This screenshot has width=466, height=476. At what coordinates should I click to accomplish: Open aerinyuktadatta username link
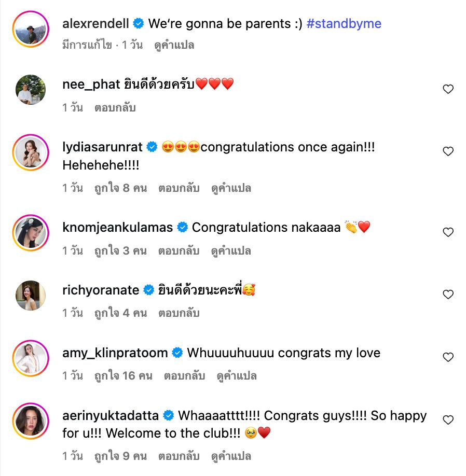tap(110, 415)
